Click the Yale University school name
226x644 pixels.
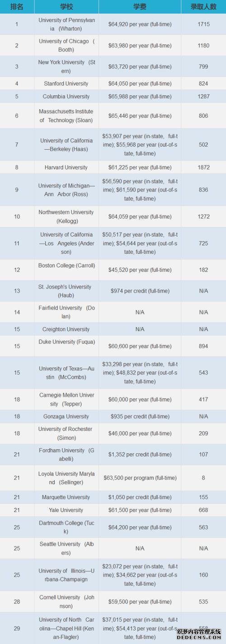click(66, 510)
